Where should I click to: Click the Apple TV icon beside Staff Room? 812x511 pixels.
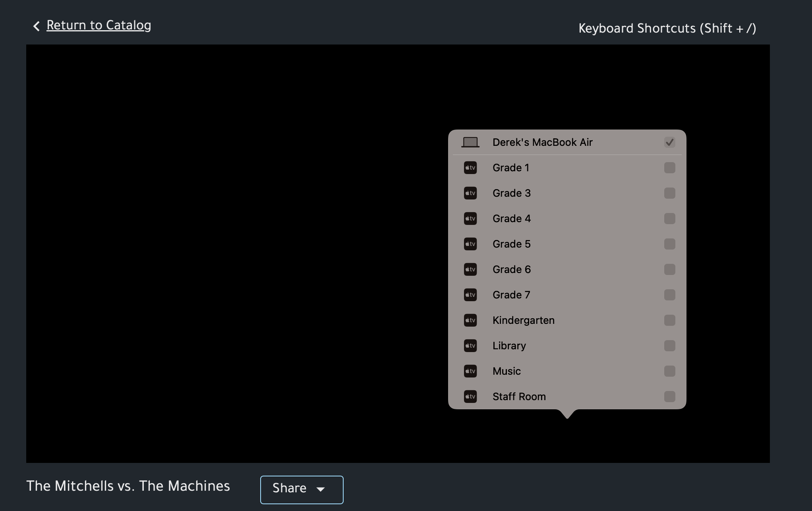pyautogui.click(x=470, y=397)
